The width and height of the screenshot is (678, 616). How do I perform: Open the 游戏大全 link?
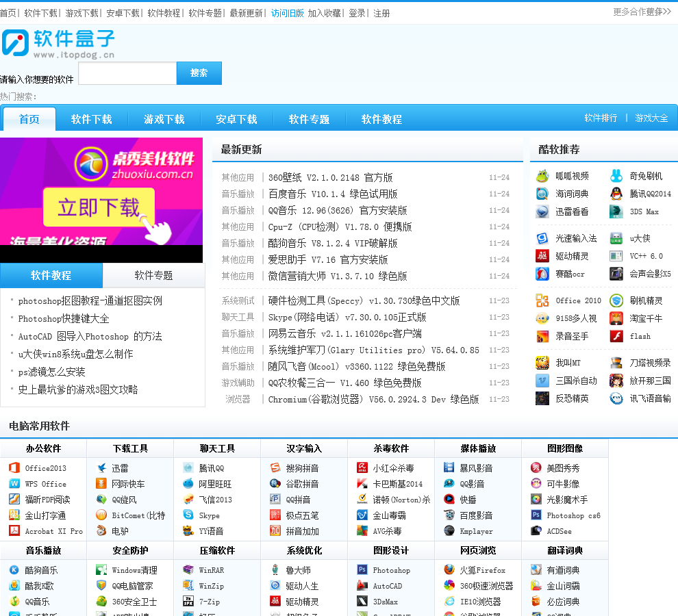point(651,118)
